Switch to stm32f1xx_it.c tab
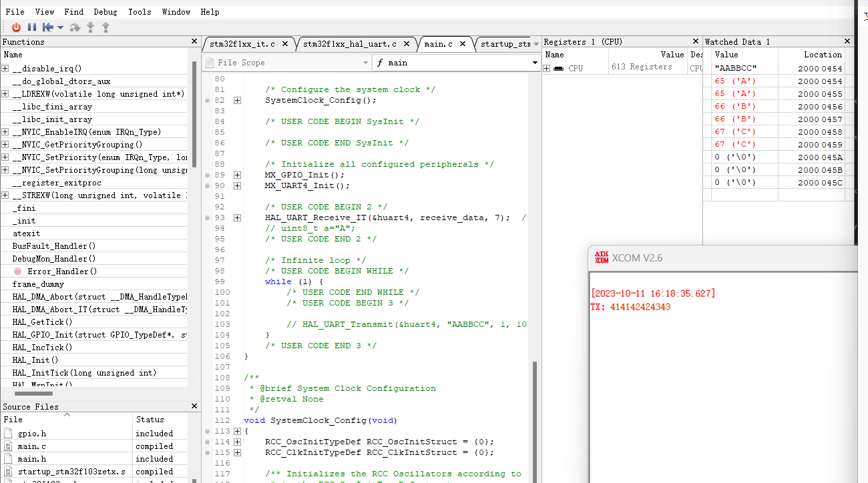This screenshot has height=483, width=868. pyautogui.click(x=242, y=44)
